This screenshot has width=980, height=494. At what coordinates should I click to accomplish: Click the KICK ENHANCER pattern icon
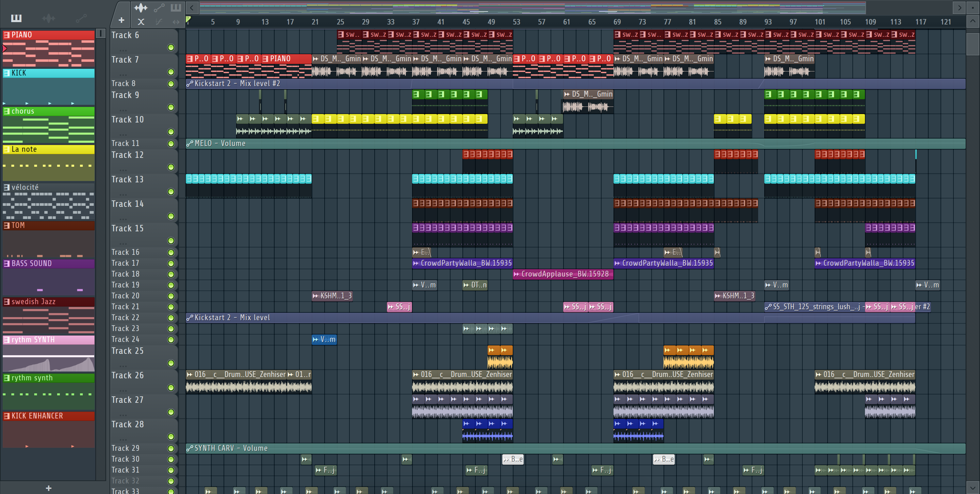[x=6, y=416]
